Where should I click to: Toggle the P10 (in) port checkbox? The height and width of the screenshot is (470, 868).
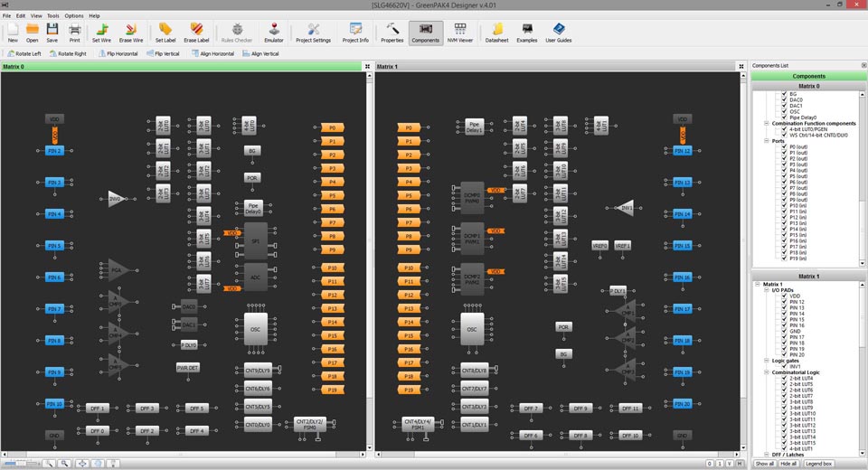coord(784,205)
